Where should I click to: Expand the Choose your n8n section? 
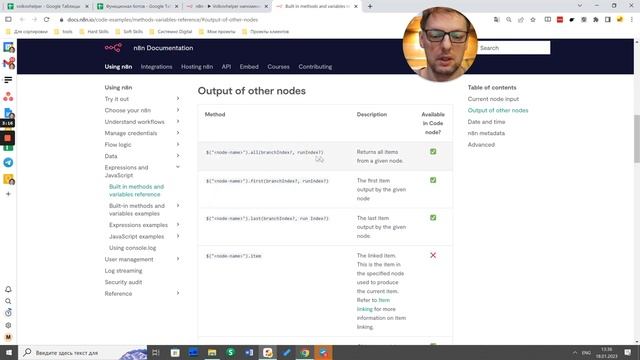178,110
